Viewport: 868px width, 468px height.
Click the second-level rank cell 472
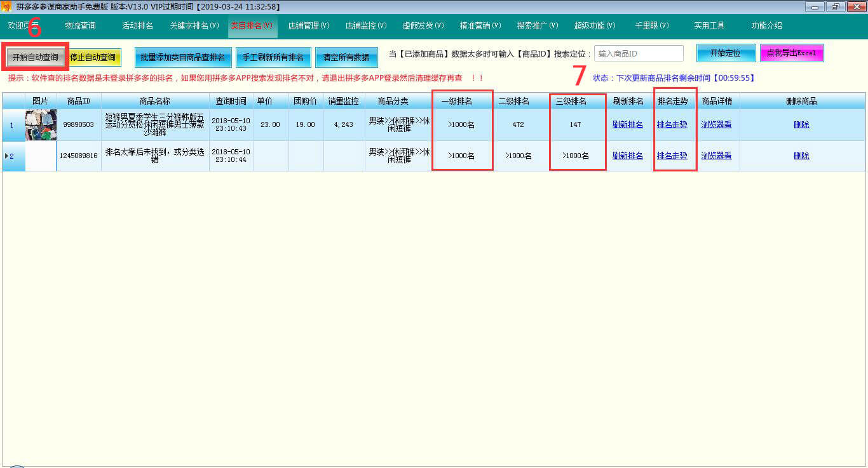(519, 124)
